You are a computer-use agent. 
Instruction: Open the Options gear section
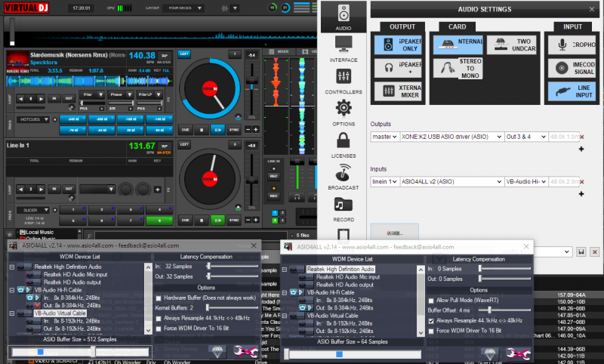tap(344, 113)
